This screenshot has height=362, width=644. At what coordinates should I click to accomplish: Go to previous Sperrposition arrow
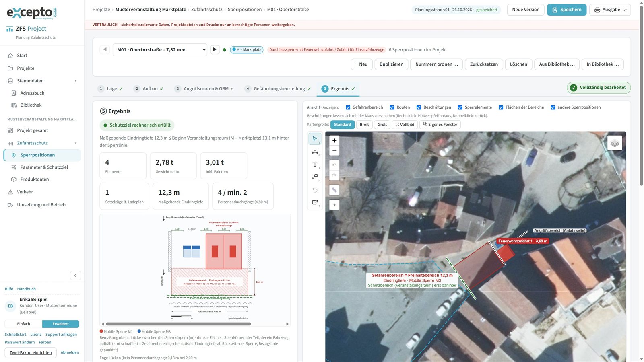105,49
